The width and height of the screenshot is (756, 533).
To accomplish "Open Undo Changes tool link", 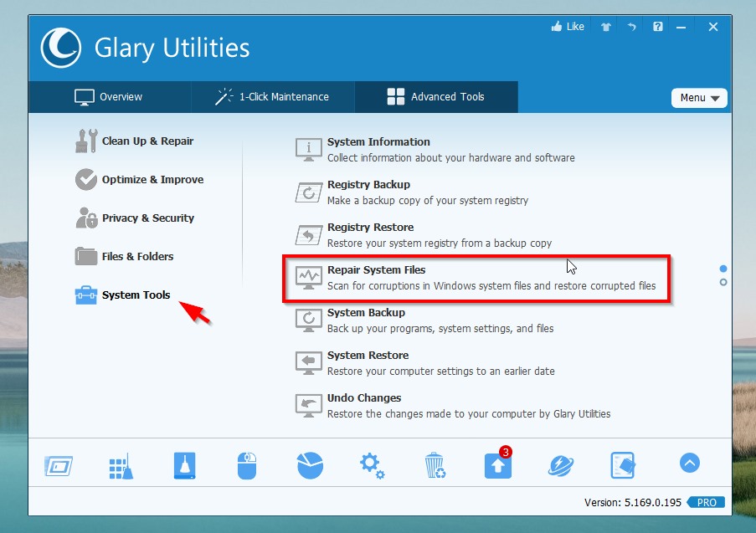I will click(x=364, y=398).
